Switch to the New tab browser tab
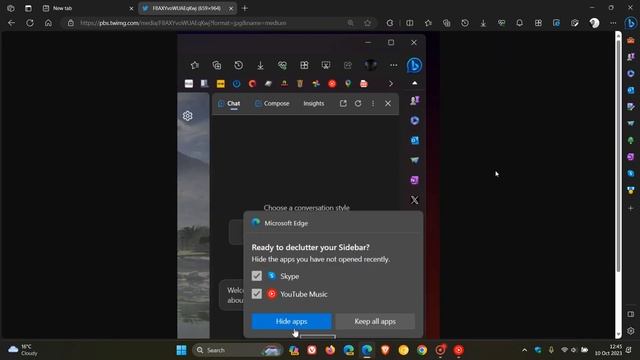640x360 pixels. click(x=88, y=8)
